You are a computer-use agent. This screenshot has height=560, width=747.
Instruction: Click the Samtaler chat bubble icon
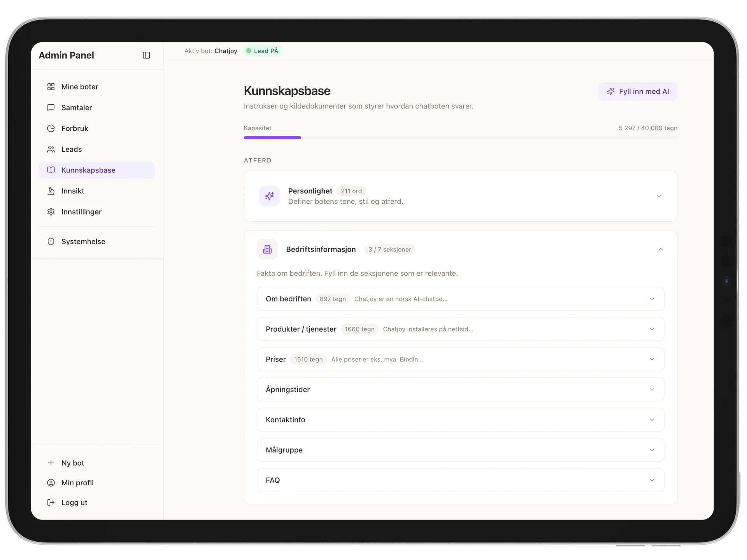51,107
